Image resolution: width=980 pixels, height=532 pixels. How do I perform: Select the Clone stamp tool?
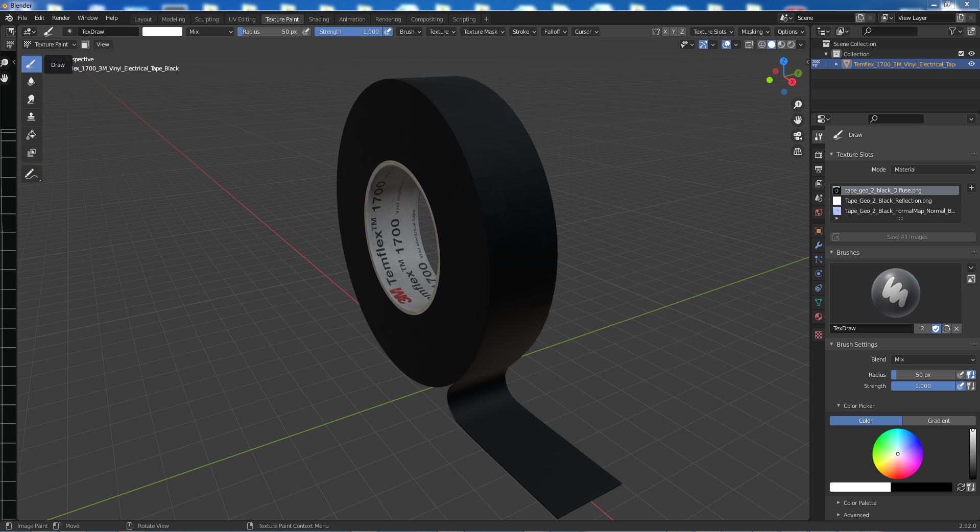pos(31,117)
